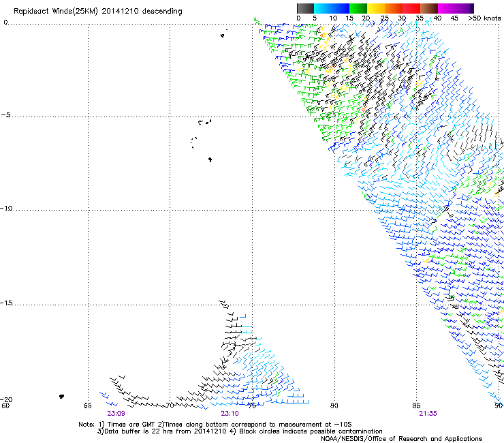Click the blue 10–15 knots legend swatch
This screenshot has height=443, width=504.
[x=341, y=8]
